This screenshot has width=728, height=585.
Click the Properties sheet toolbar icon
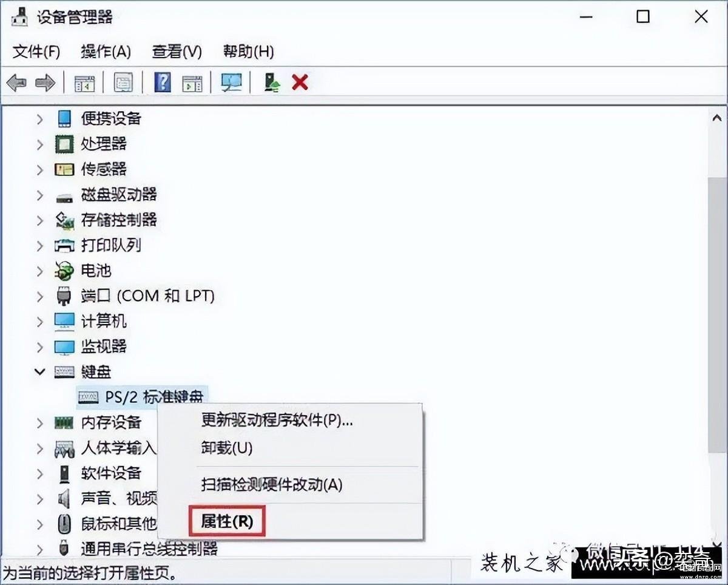point(123,83)
